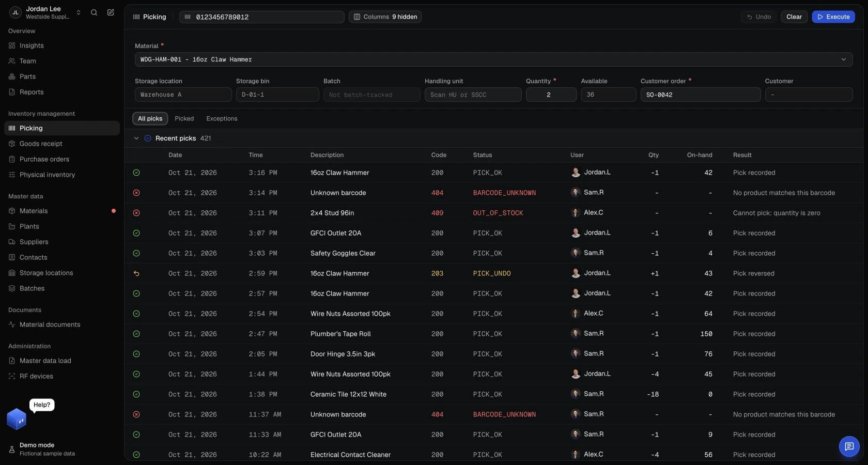Open Plants in master data
Image resolution: width=868 pixels, height=465 pixels.
tap(62, 226)
